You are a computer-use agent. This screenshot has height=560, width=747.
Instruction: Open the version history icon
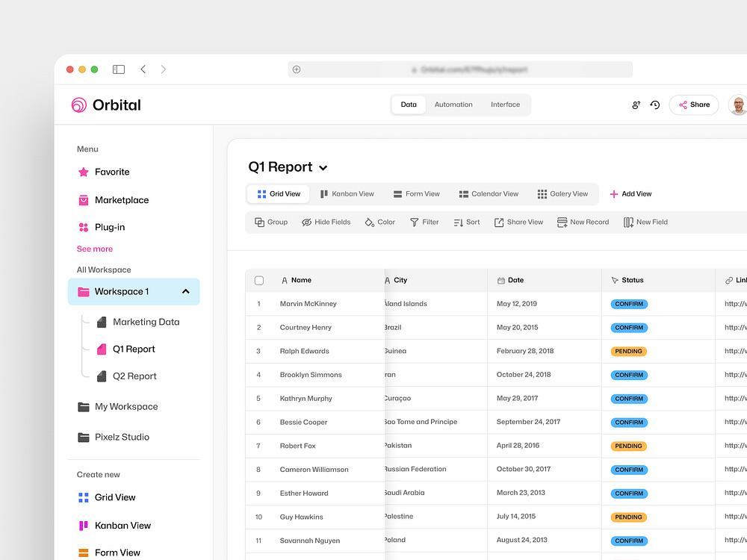coord(654,105)
